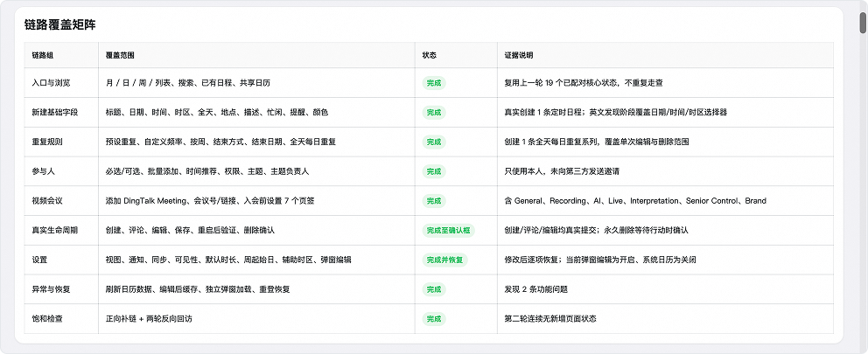Screen dimensions: 868x354
Task: Click the 完成 badge in 异常与恢复 row
Action: coord(434,289)
